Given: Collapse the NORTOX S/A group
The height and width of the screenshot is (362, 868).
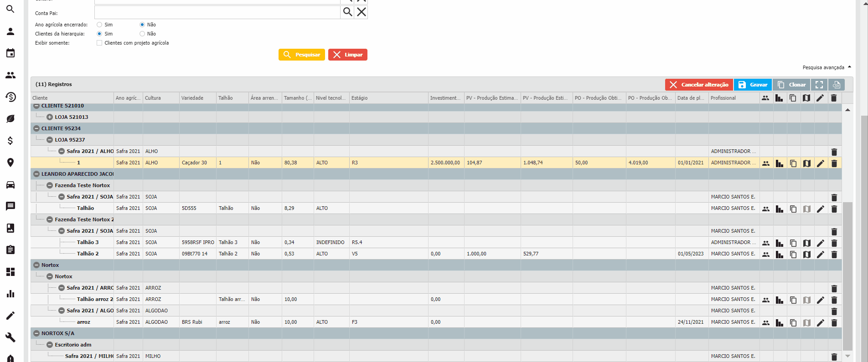Looking at the screenshot, I should pos(36,333).
